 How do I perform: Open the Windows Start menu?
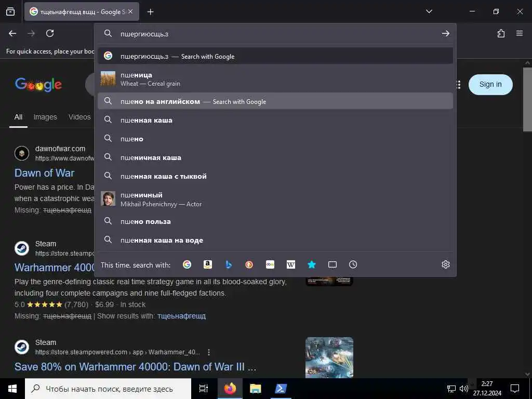tap(12, 389)
